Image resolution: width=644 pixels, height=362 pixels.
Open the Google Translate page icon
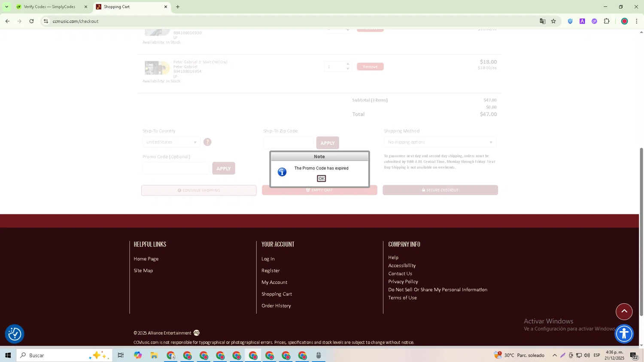pos(543,21)
